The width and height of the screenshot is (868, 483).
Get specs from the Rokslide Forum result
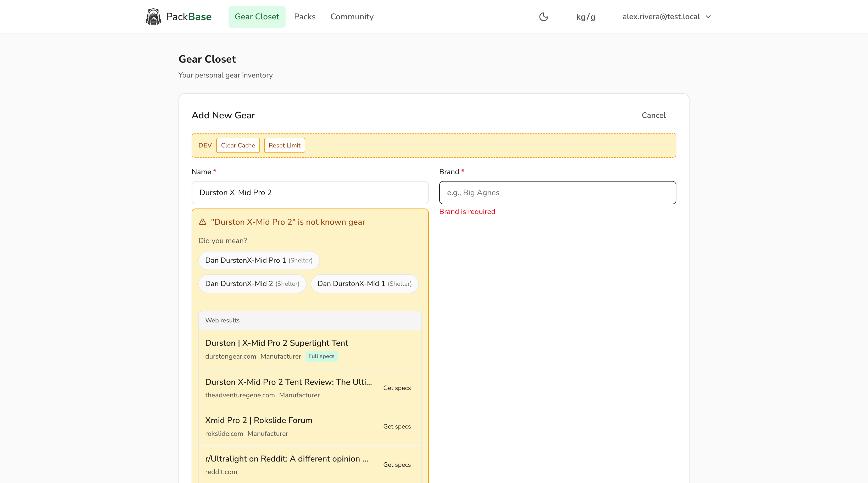click(x=397, y=426)
